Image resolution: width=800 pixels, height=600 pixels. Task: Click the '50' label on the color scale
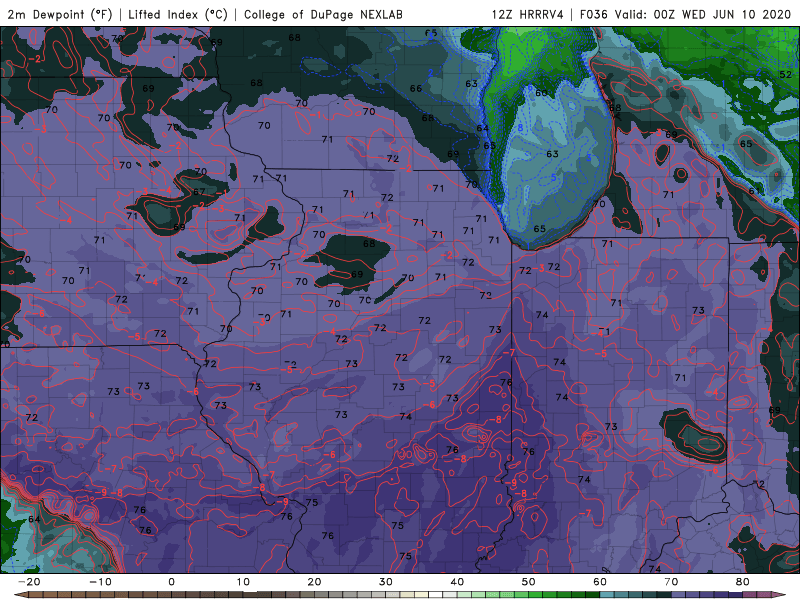click(x=529, y=582)
